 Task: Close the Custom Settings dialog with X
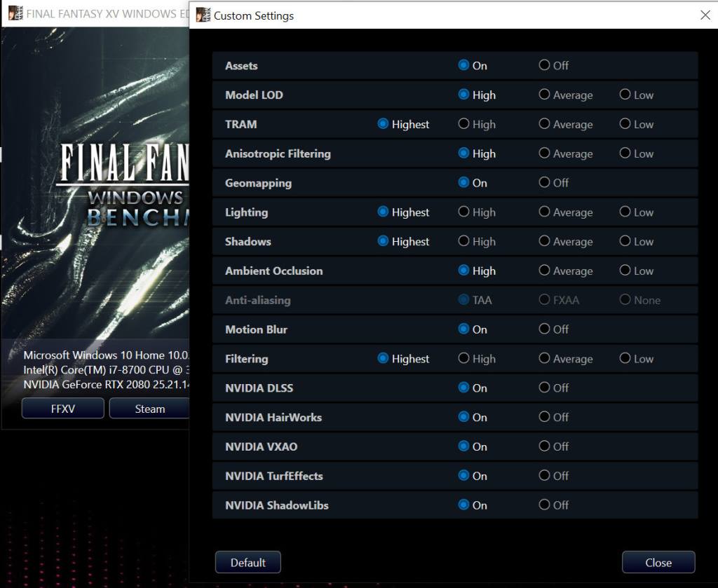coord(705,15)
